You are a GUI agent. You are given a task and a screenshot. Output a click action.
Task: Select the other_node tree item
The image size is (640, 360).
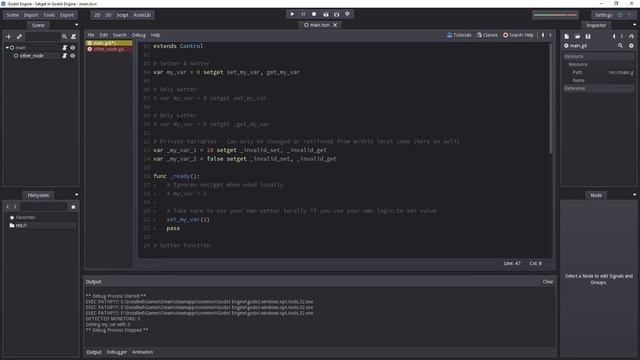pos(31,56)
